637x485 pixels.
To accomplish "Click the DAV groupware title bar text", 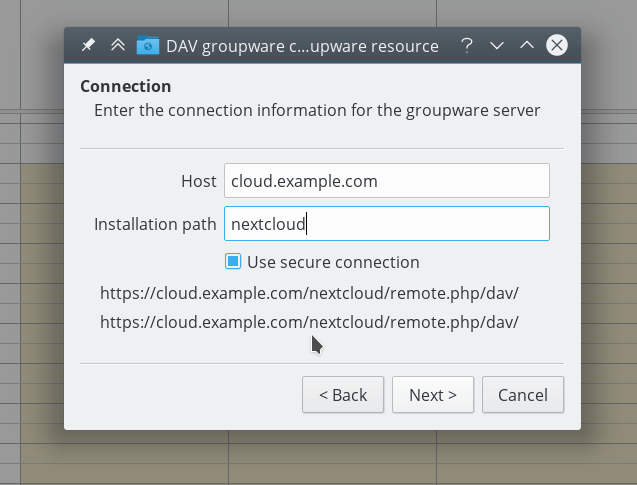I will coord(302,46).
